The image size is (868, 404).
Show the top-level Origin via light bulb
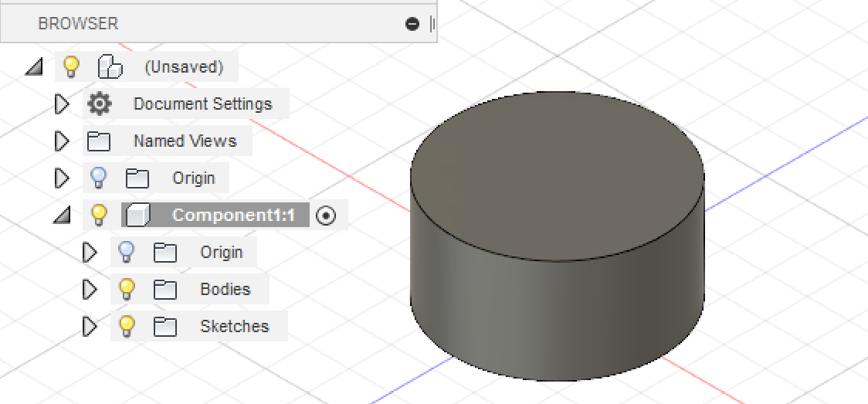pos(99,178)
